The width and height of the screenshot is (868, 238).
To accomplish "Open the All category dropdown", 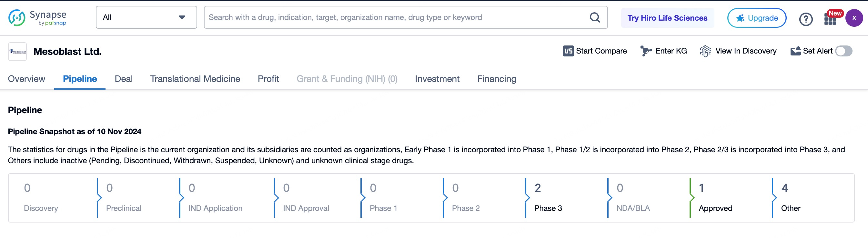I will pos(146,17).
